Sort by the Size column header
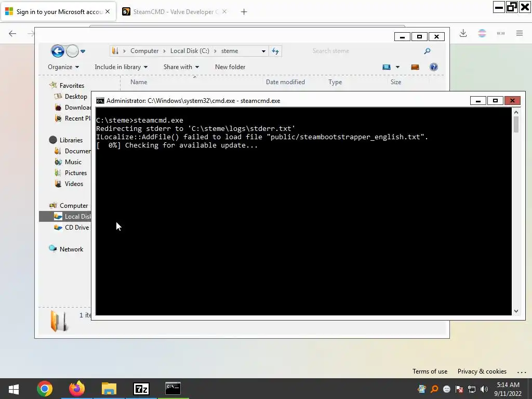The width and height of the screenshot is (532, 399). tap(395, 82)
